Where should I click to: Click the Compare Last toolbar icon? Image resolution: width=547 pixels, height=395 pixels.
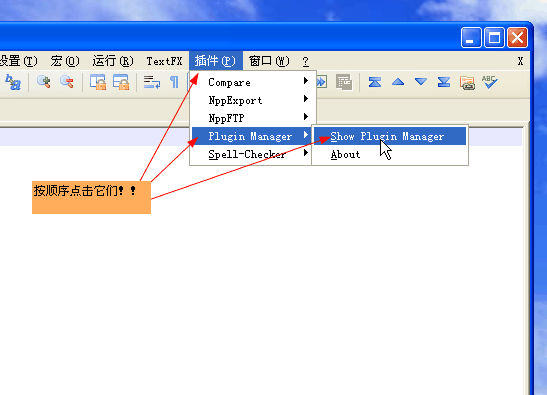pyautogui.click(x=444, y=82)
